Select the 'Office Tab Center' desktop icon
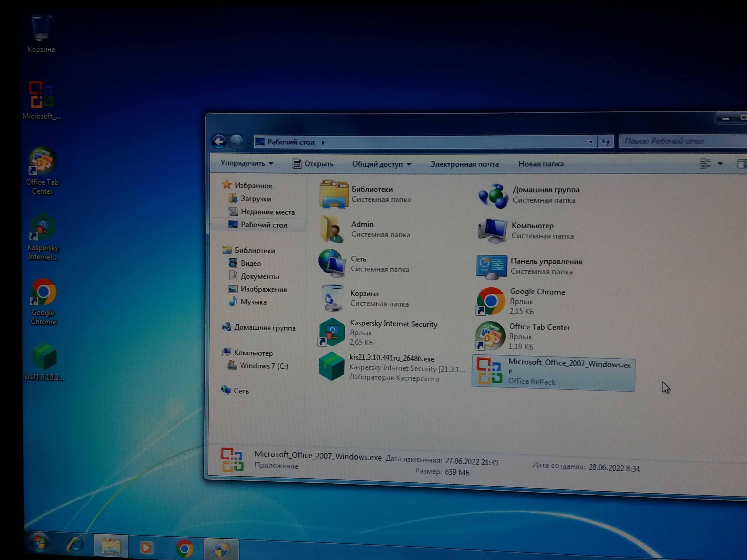This screenshot has width=747, height=560. pyautogui.click(x=42, y=171)
